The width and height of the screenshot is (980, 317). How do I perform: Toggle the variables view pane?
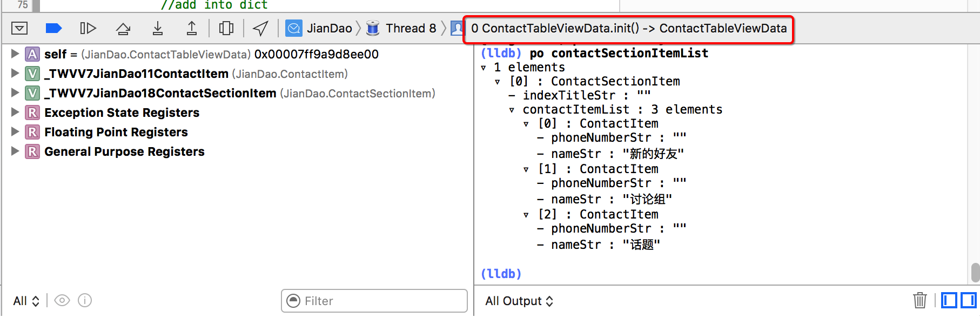click(949, 300)
